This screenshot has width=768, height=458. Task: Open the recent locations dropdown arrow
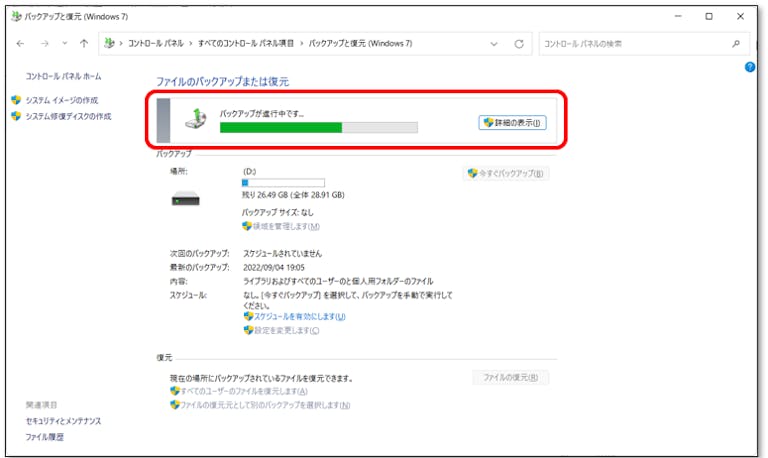65,44
